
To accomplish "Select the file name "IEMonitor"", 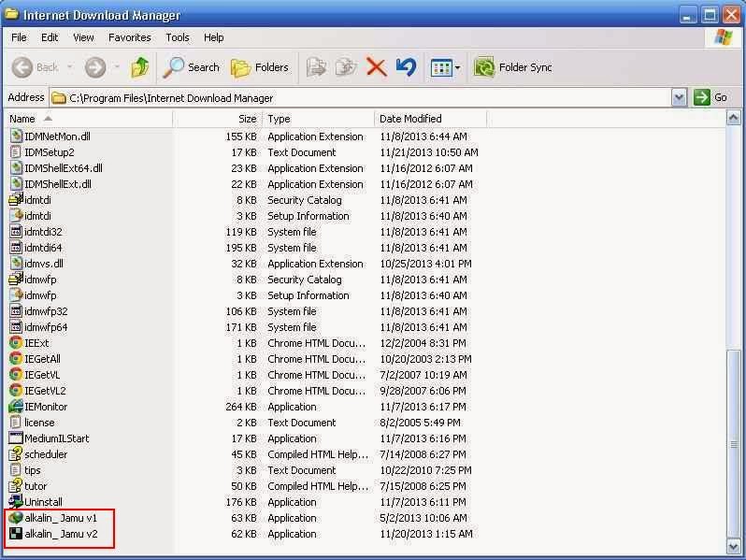I will coord(46,407).
